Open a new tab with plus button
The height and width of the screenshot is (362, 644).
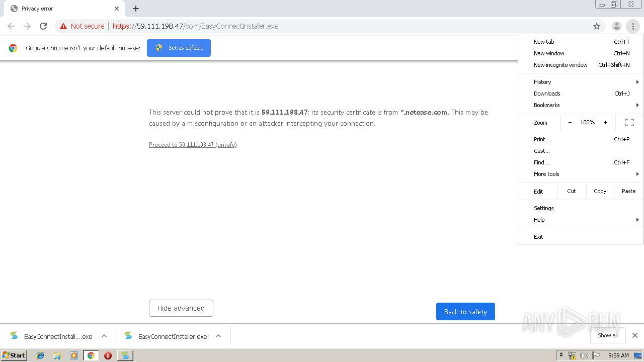click(136, 9)
